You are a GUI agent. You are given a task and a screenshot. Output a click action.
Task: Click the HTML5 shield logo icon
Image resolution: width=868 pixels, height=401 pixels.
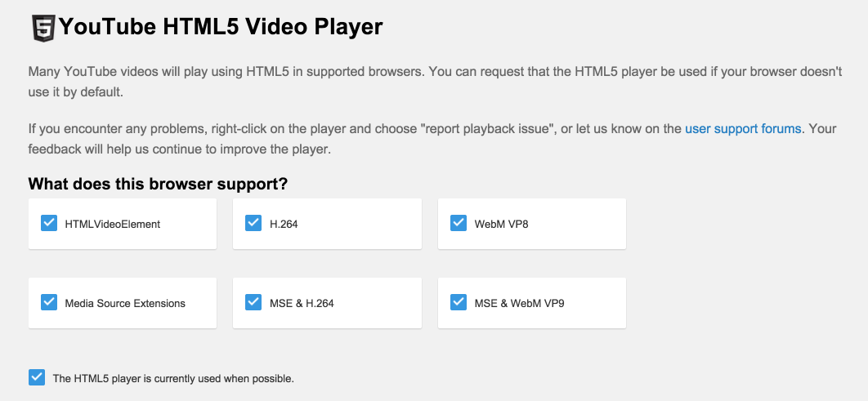coord(43,28)
